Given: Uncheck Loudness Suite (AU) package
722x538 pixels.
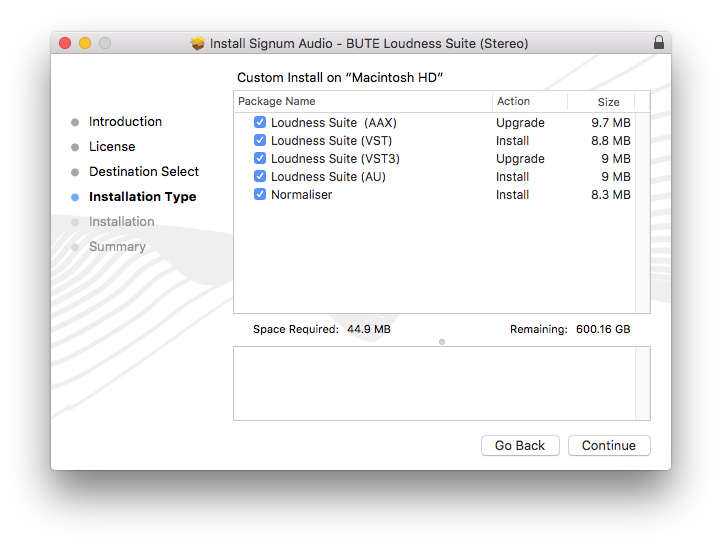Looking at the screenshot, I should click(260, 177).
